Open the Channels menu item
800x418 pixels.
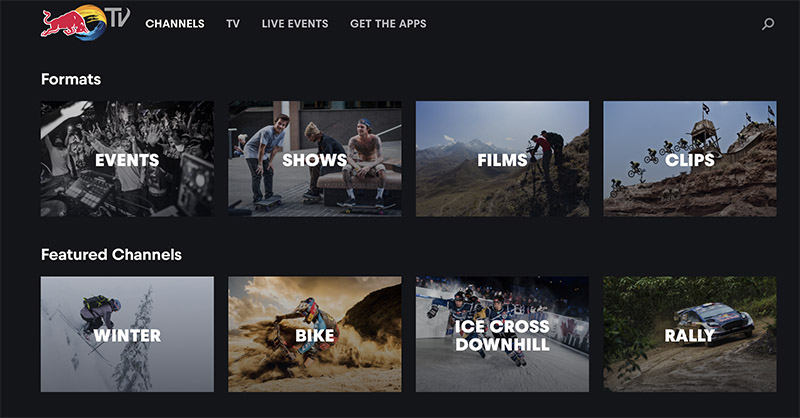coord(175,23)
